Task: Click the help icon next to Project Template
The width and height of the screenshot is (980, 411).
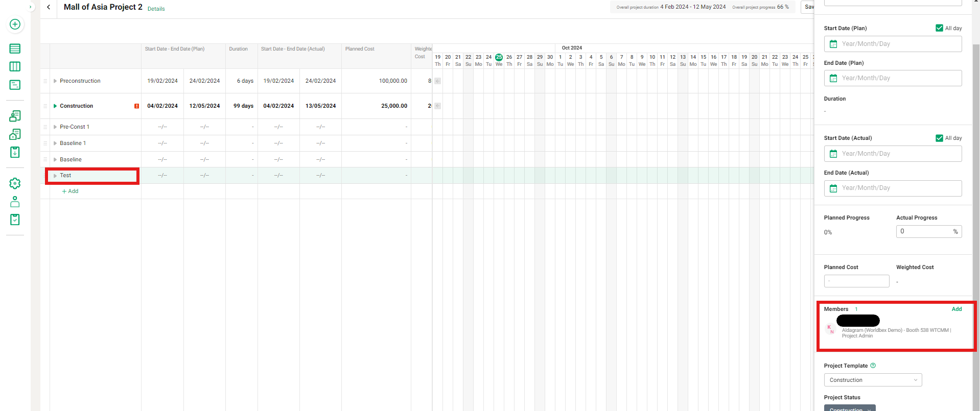Action: pos(873,366)
